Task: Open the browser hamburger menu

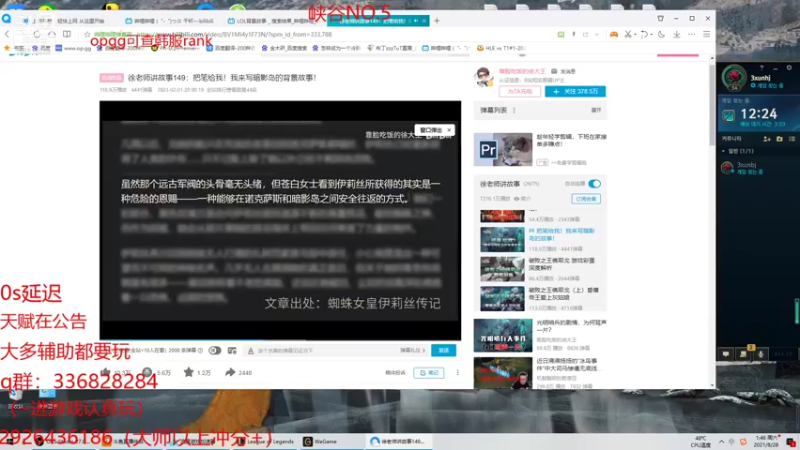Action: (x=707, y=34)
